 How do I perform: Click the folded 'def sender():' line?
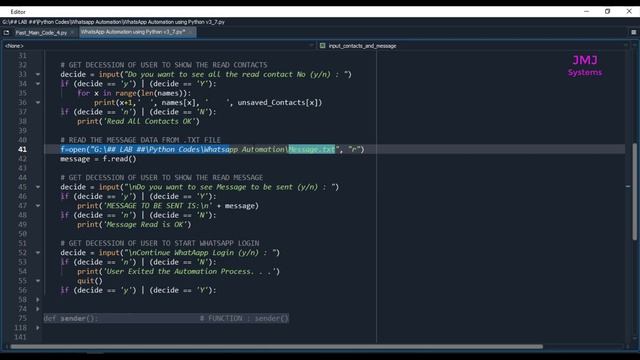[x=166, y=318]
